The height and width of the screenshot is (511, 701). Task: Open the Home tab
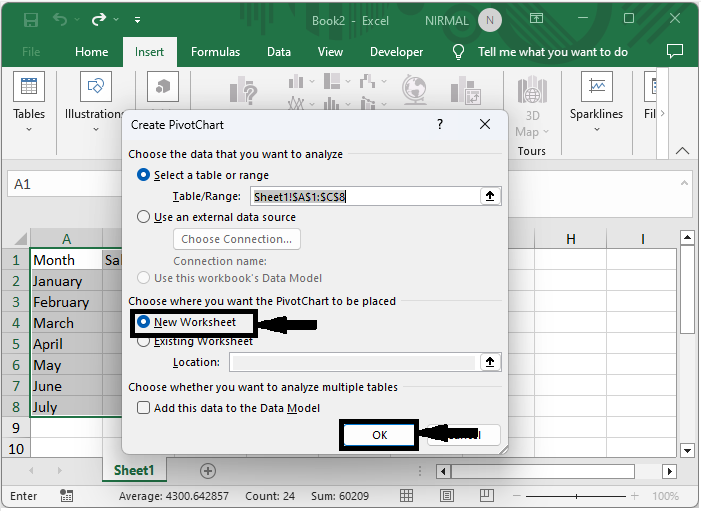pyautogui.click(x=92, y=52)
